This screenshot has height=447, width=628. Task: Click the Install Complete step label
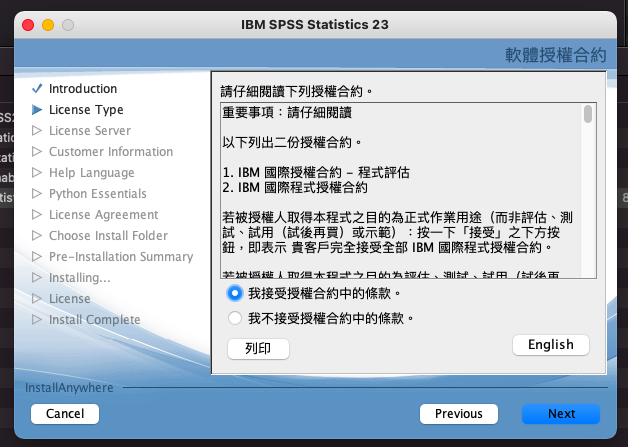pyautogui.click(x=95, y=320)
